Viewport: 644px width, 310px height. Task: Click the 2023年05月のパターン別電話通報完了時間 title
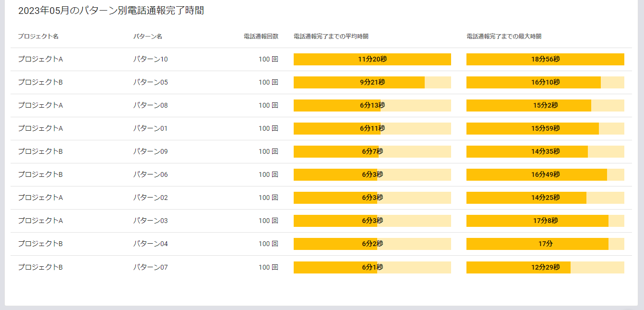[111, 11]
